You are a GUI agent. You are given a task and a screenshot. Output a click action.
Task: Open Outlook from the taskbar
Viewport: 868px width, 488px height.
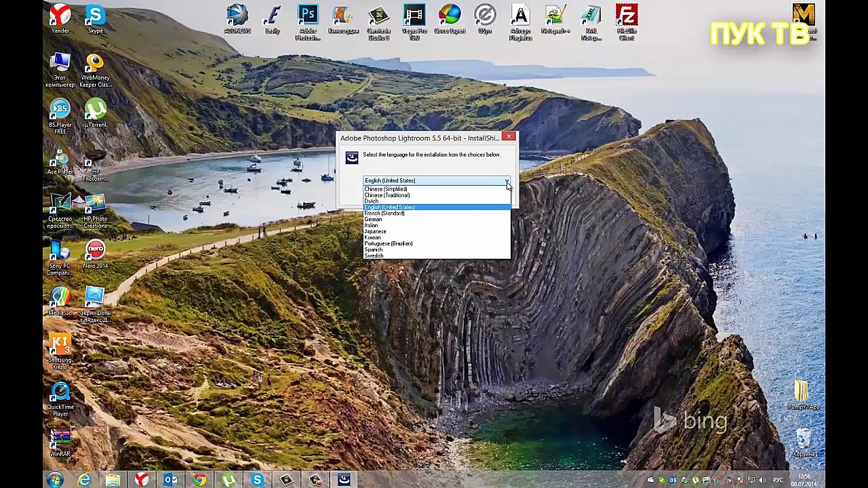[171, 480]
